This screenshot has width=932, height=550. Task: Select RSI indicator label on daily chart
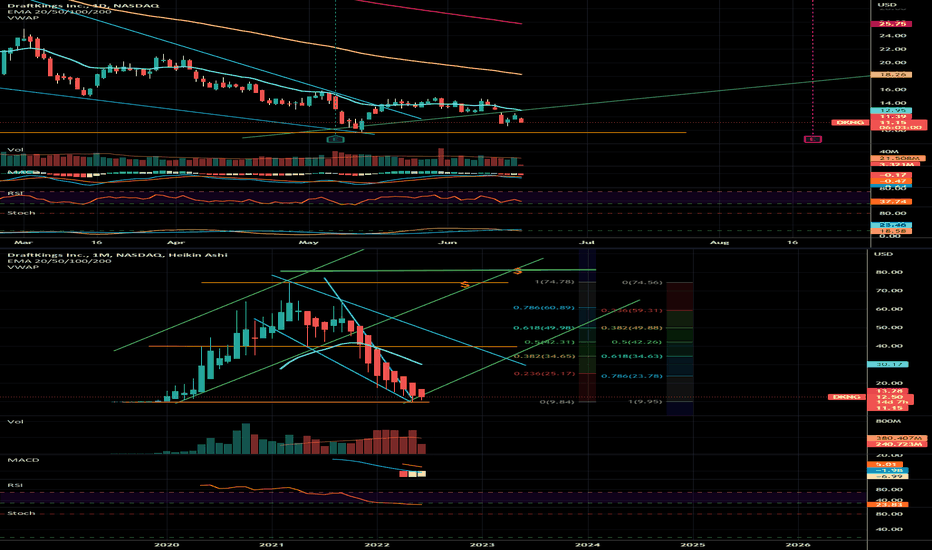tap(15, 193)
